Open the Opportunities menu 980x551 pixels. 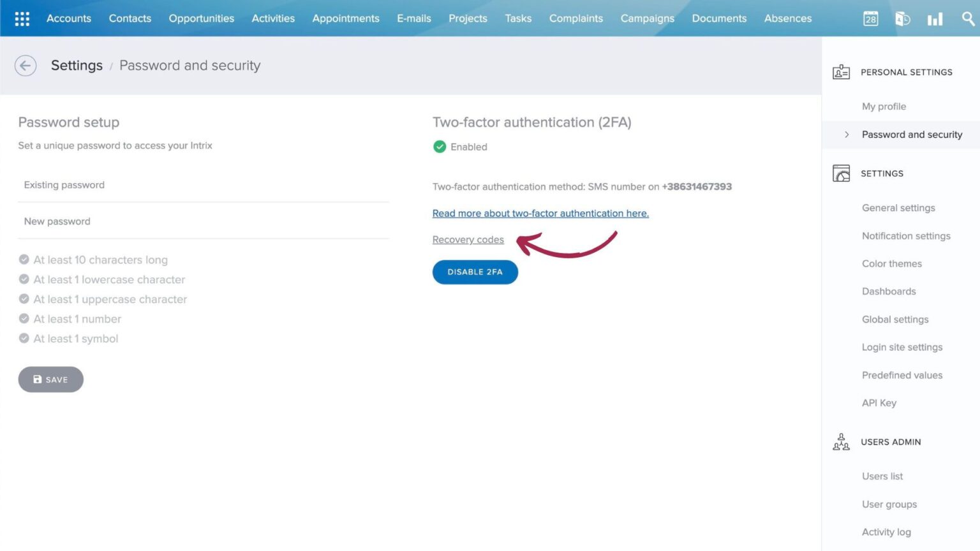[201, 18]
